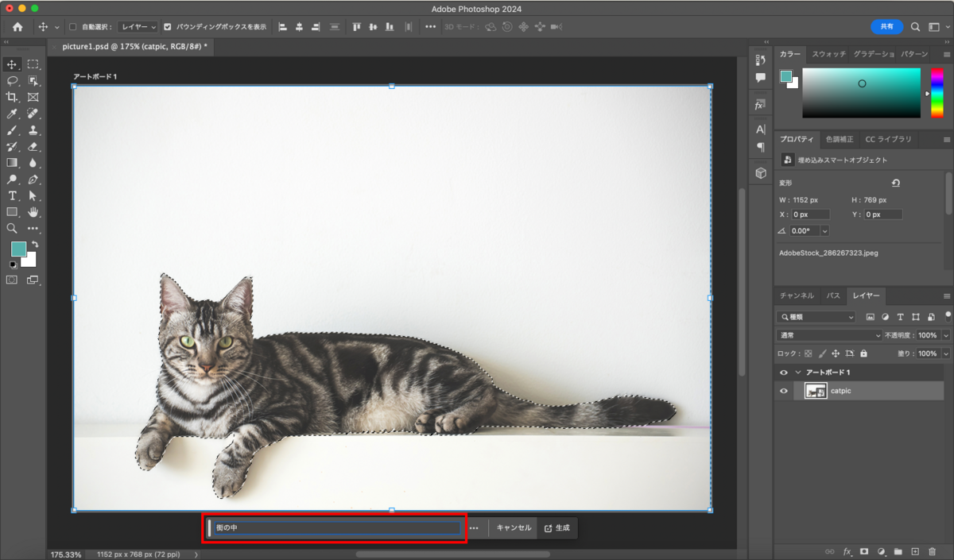Toggle lock transparent pixels in Layers panel

[809, 353]
